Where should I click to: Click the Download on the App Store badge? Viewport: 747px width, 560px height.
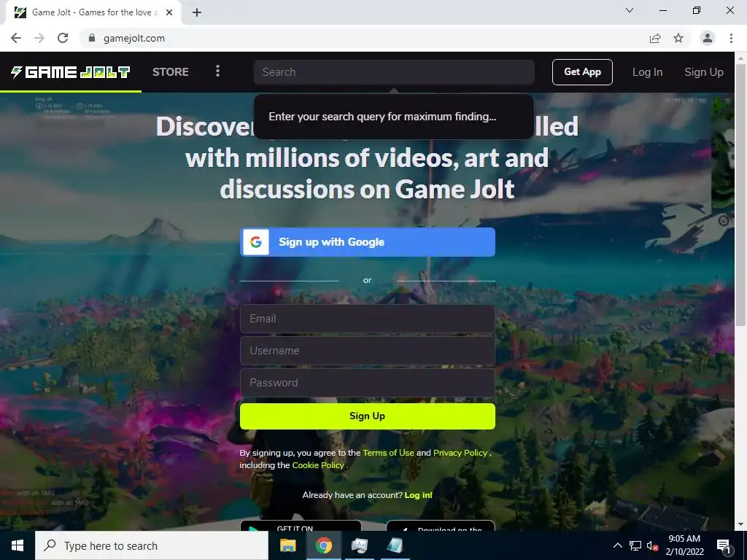coord(441,526)
